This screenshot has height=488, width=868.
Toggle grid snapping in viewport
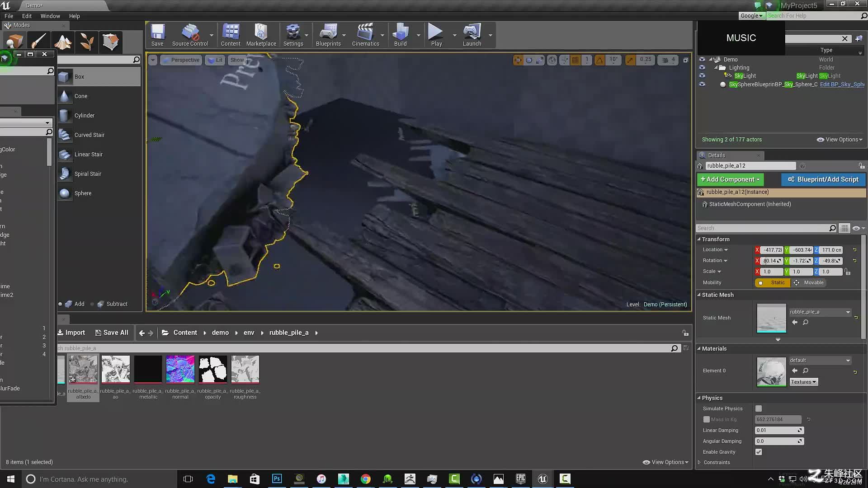(x=575, y=60)
